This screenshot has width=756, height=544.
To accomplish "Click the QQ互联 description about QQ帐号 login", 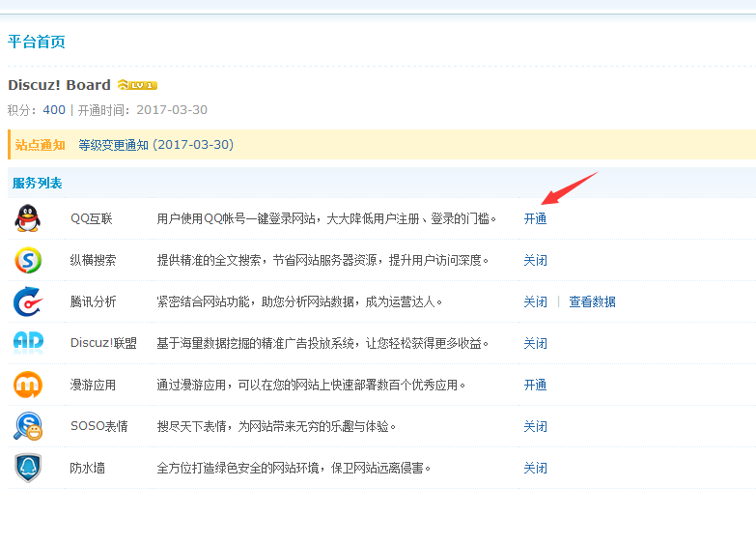I will point(326,219).
